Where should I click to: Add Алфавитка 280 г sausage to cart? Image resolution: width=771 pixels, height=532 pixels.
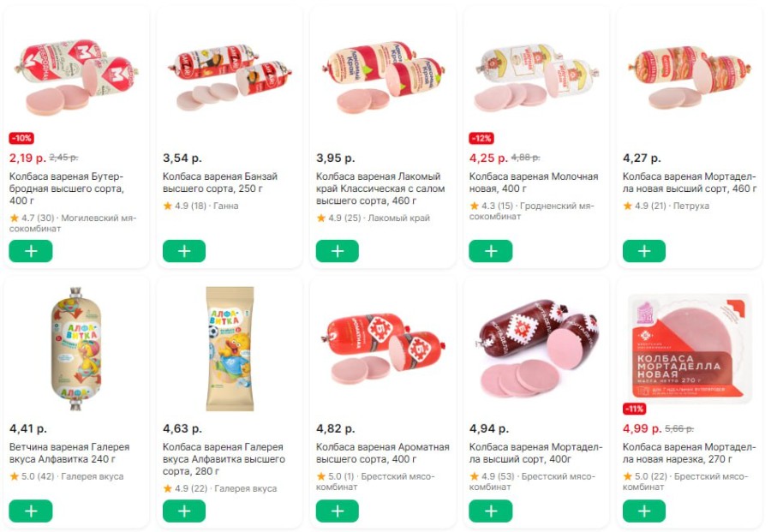(x=184, y=511)
